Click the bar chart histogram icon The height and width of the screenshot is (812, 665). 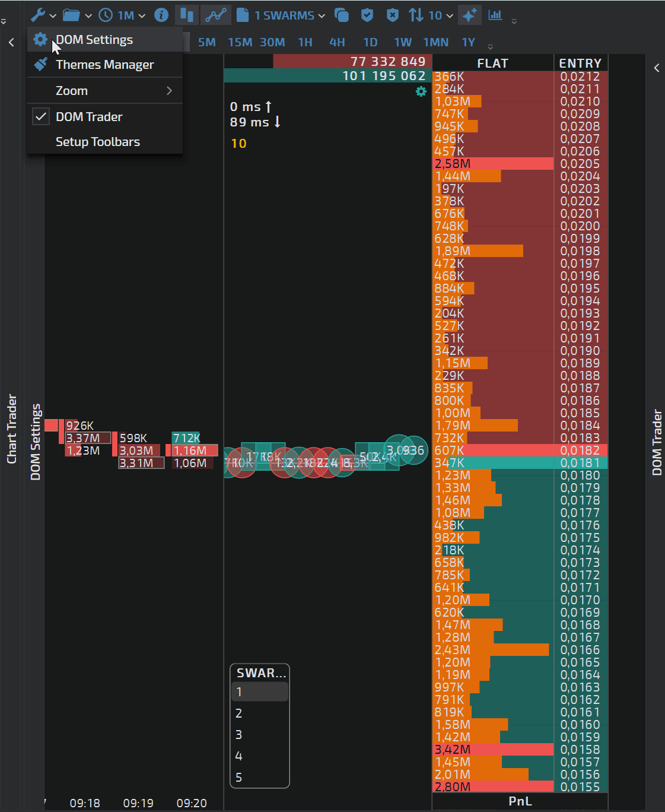[495, 15]
